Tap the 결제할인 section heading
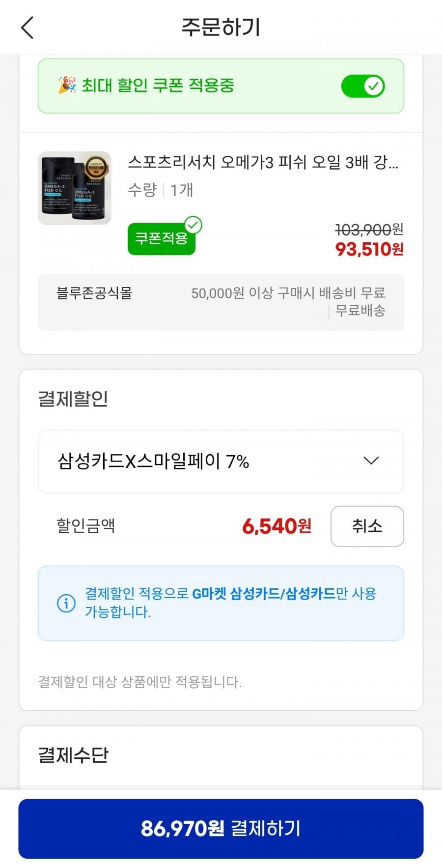The image size is (442, 868). click(x=73, y=399)
